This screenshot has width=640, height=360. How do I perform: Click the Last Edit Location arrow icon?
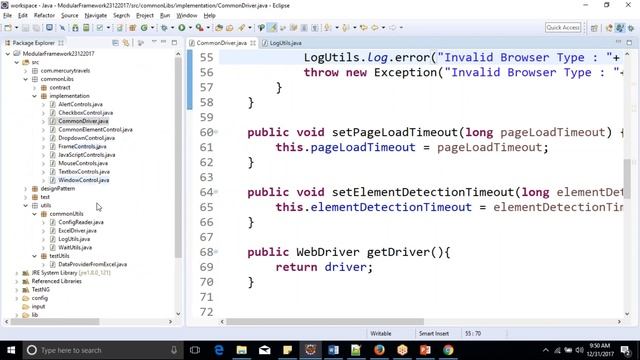click(x=363, y=28)
